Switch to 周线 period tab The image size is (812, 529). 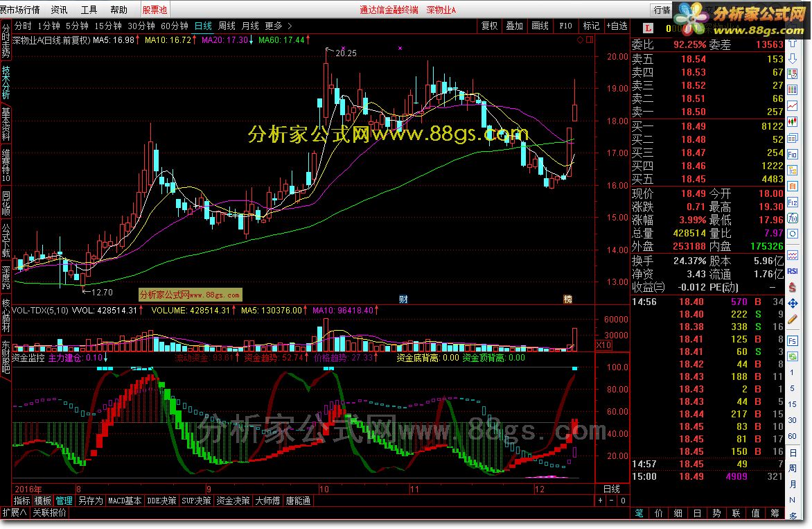pos(227,26)
